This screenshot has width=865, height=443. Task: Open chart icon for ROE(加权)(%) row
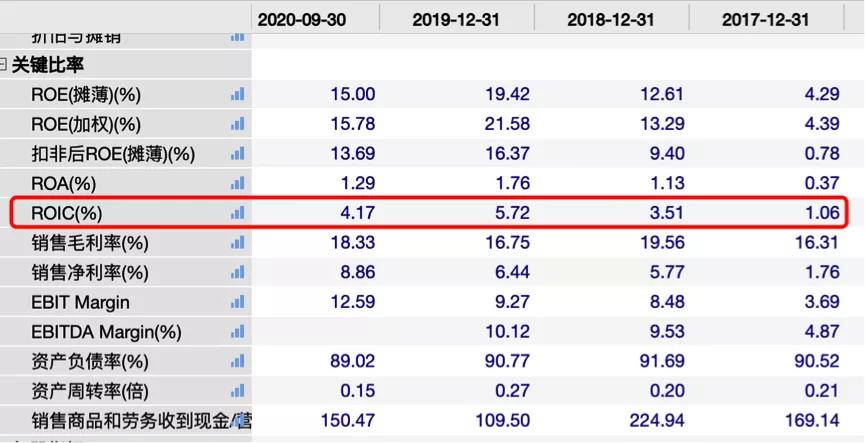click(x=237, y=124)
